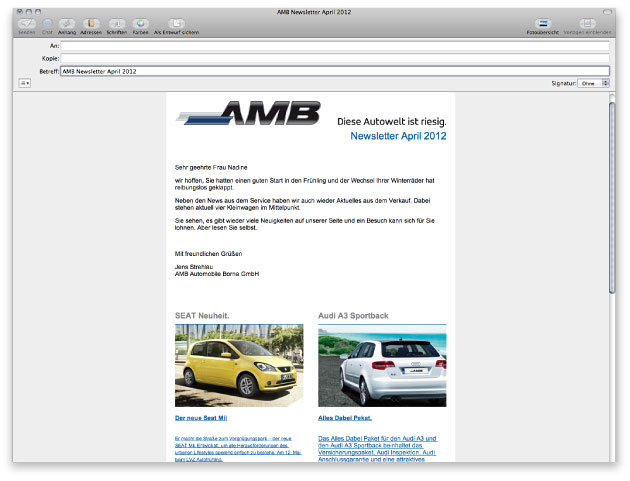630x481 pixels.
Task: Click the SEAT Mii description link text
Action: pos(238,449)
